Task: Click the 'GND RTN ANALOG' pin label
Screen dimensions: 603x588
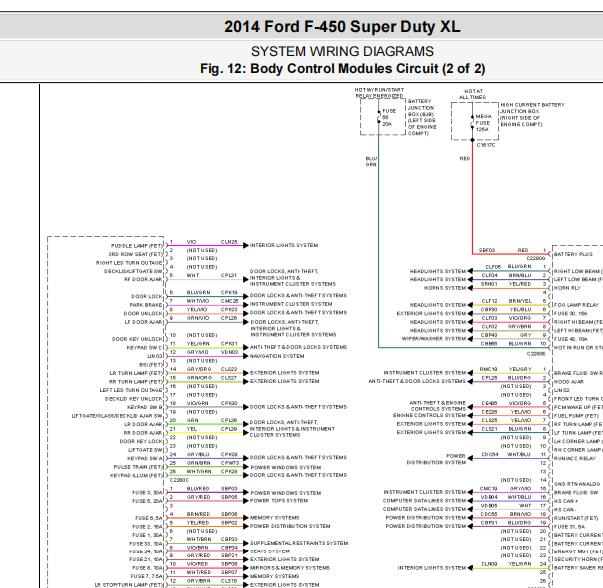Action: (577, 484)
